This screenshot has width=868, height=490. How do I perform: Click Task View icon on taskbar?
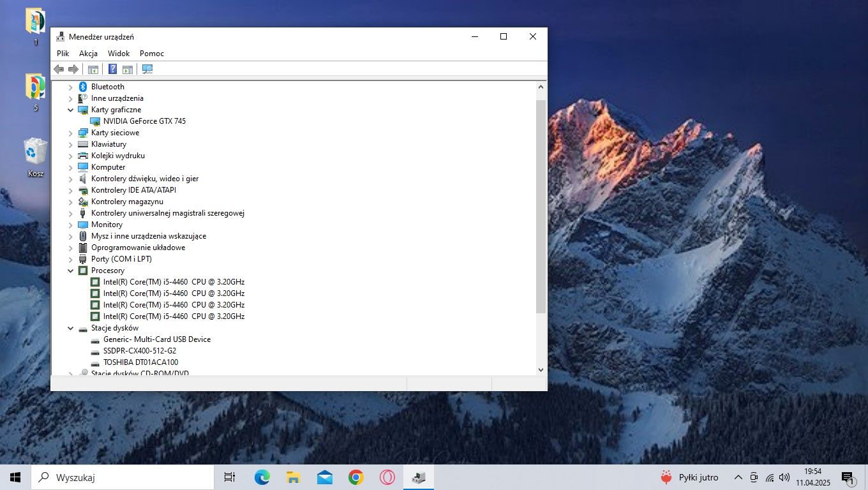tap(230, 477)
